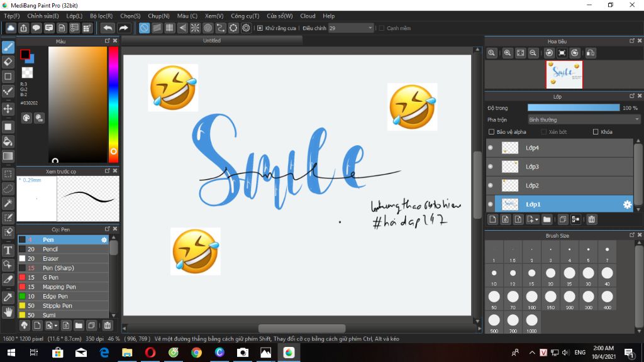The width and height of the screenshot is (644, 362).
Task: Open color palette icon in Màu panel
Action: click(x=26, y=118)
